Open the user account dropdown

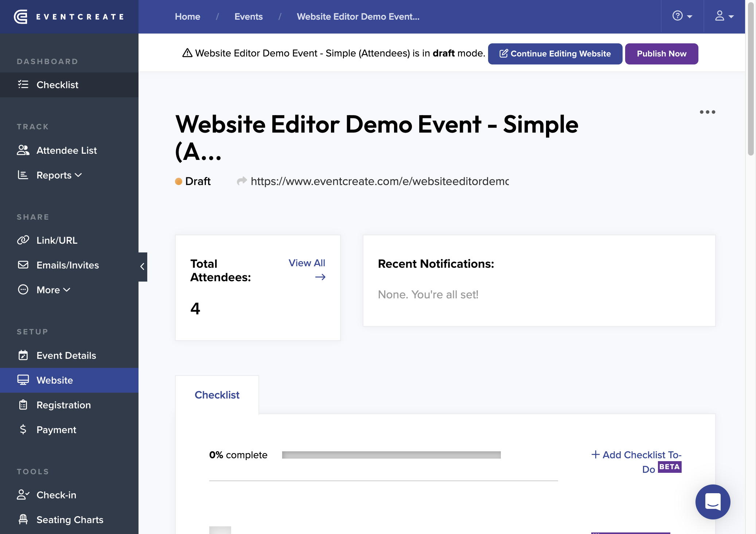724,16
